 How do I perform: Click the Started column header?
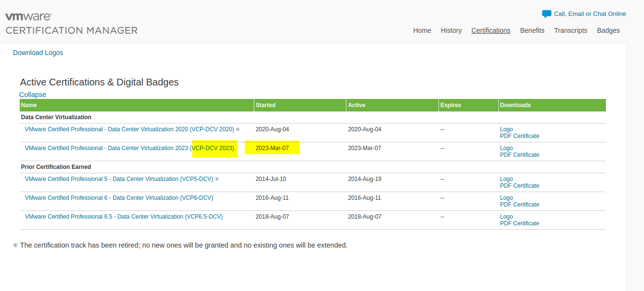(300, 105)
